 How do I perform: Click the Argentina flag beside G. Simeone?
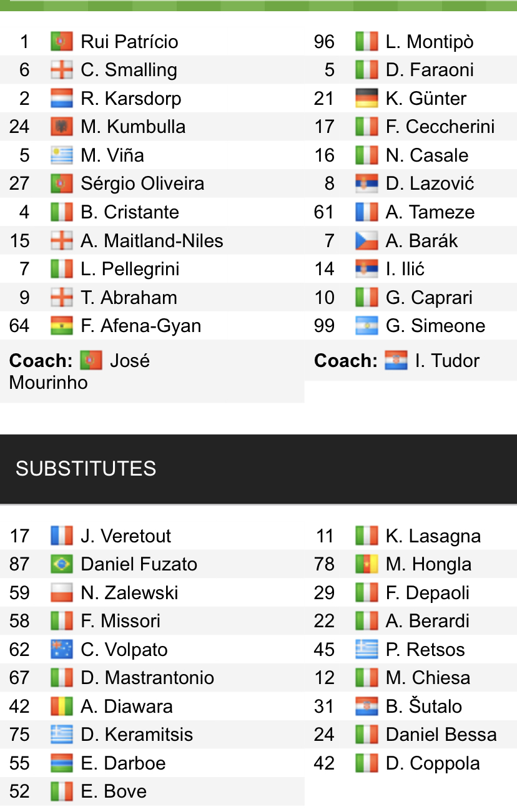[x=367, y=326]
